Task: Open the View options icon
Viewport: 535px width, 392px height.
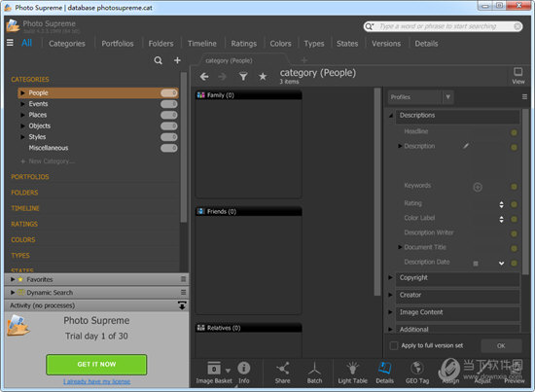Action: pos(517,76)
